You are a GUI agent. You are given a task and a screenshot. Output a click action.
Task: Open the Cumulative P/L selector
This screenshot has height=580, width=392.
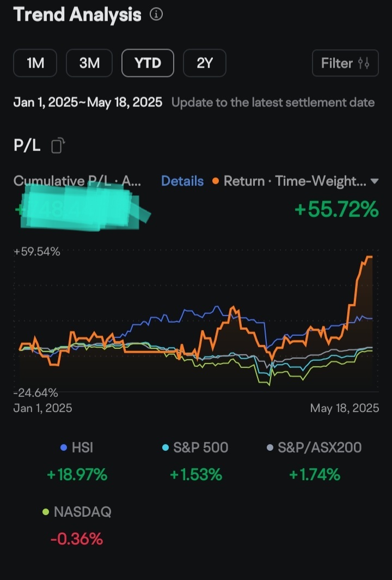click(x=77, y=181)
